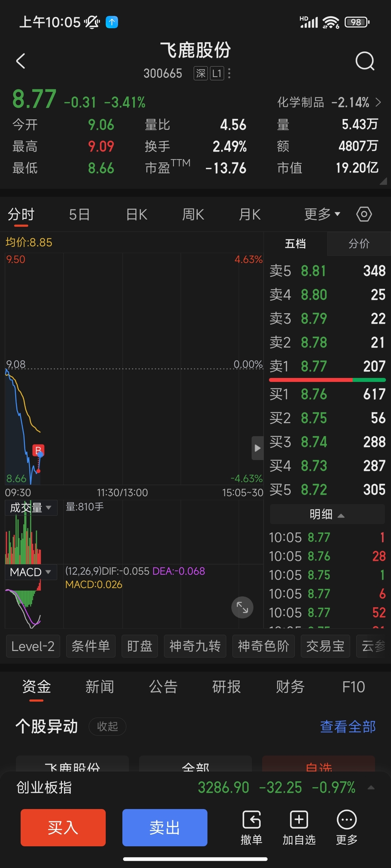This screenshot has height=868, width=391.
Task: Tap the blue 卖出 button
Action: (165, 827)
